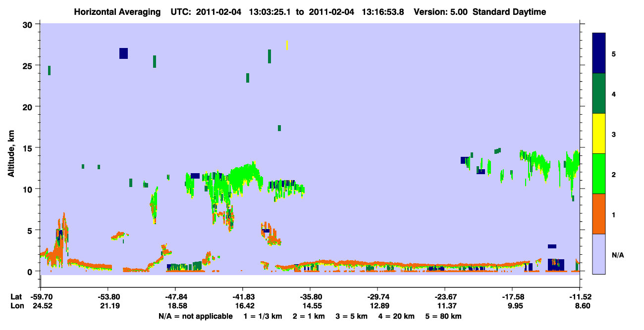Click the yellow vertical mark near 27 km altitude

point(287,45)
